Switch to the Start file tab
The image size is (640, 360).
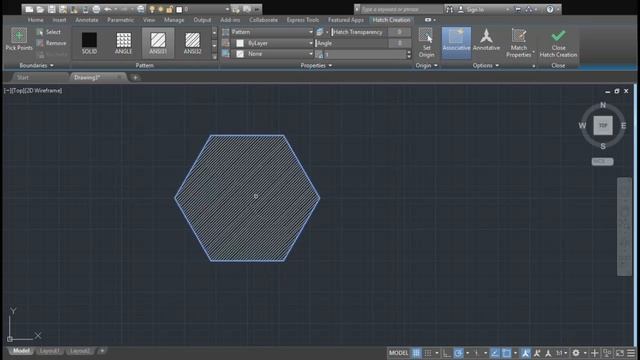tap(23, 77)
